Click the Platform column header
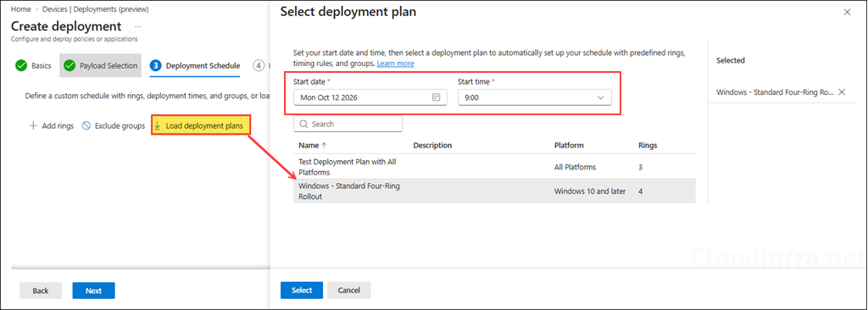The width and height of the screenshot is (868, 310). pyautogui.click(x=569, y=146)
